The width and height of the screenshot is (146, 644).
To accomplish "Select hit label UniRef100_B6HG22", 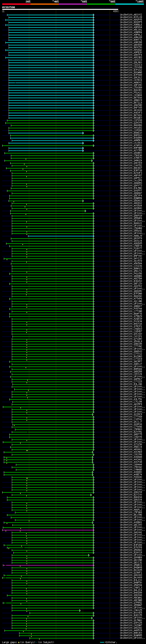I will tap(131, 223).
